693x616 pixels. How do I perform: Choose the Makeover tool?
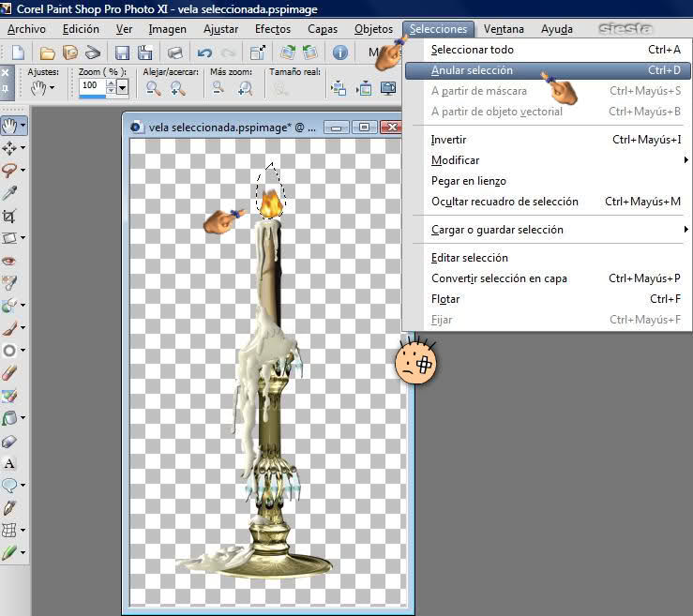[9, 283]
